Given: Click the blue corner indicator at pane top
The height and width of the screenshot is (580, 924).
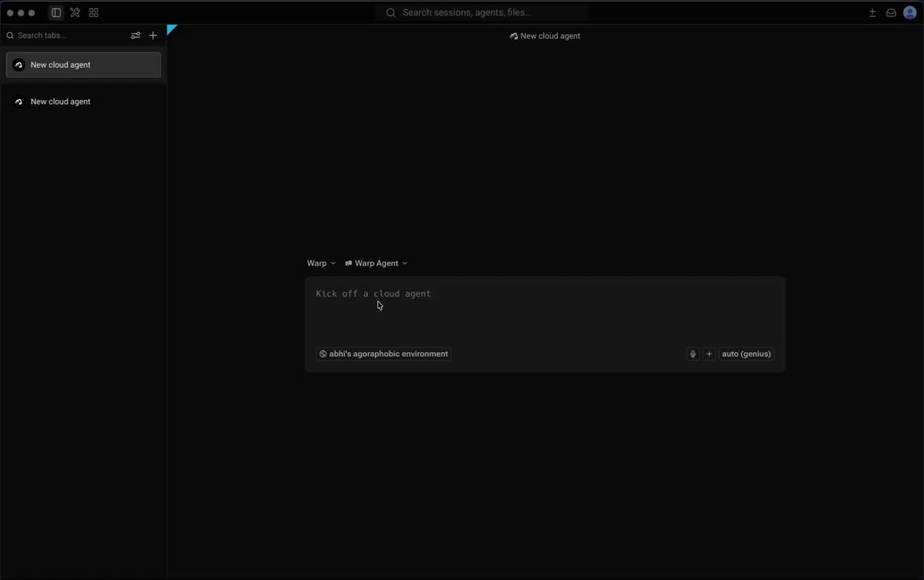Looking at the screenshot, I should click(x=171, y=28).
